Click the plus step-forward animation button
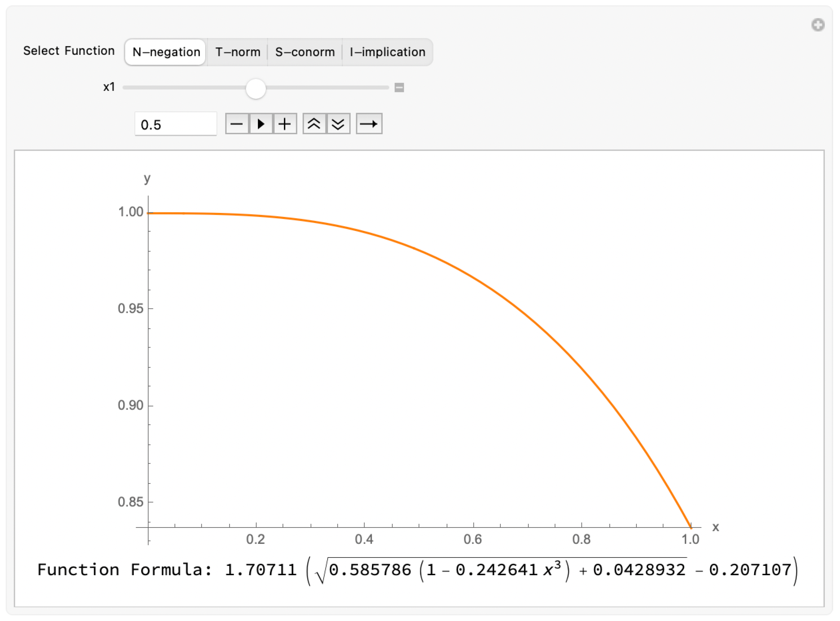 (x=284, y=124)
